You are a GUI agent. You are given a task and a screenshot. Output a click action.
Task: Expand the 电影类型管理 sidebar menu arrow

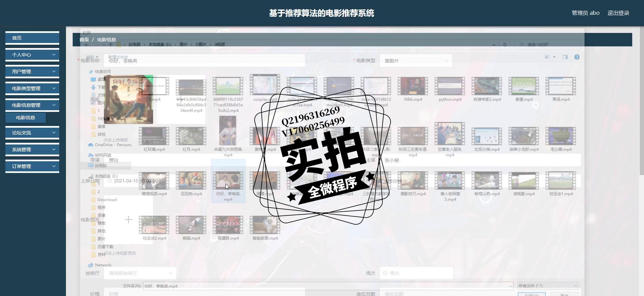(54, 88)
